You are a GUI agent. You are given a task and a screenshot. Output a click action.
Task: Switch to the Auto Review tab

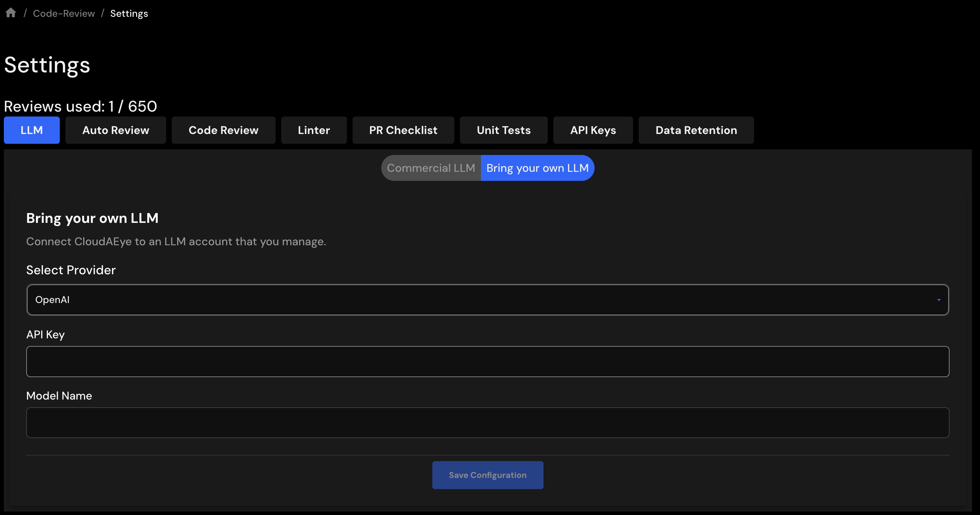[116, 130]
